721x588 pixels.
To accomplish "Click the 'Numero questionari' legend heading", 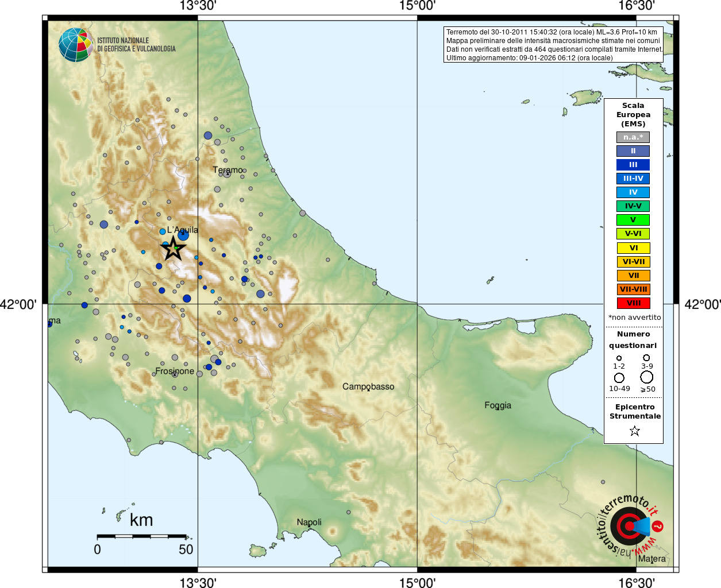I will click(x=633, y=340).
